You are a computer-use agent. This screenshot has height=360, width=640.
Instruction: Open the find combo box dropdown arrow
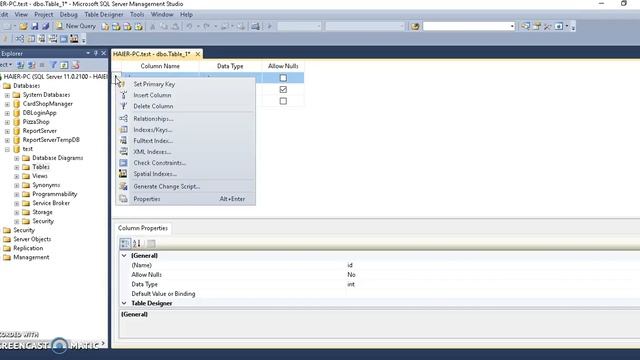(512, 27)
